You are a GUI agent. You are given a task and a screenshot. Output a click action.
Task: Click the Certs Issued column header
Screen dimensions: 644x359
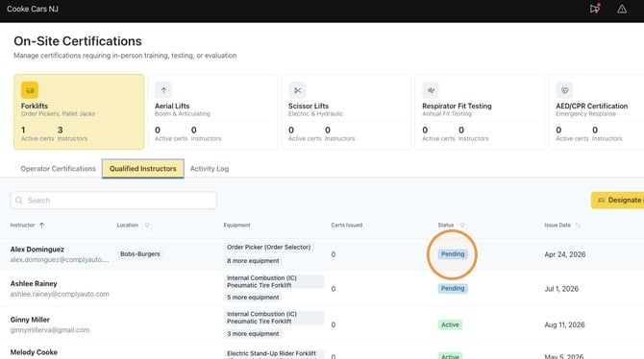point(347,225)
